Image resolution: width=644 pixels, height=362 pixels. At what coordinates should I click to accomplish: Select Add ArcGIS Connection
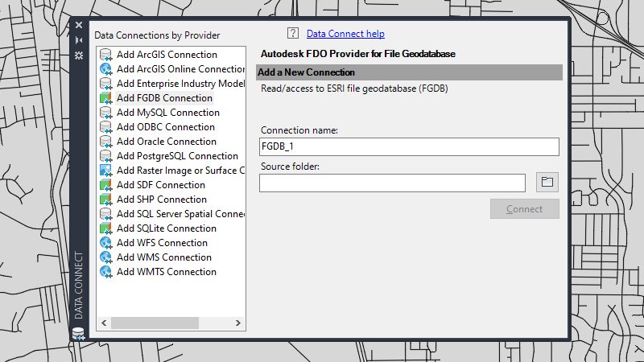click(x=167, y=55)
